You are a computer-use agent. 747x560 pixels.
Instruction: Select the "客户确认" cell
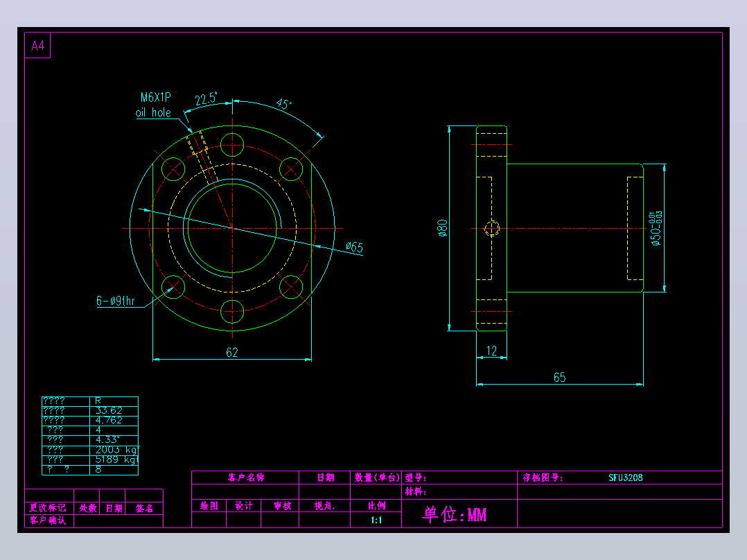(x=48, y=520)
